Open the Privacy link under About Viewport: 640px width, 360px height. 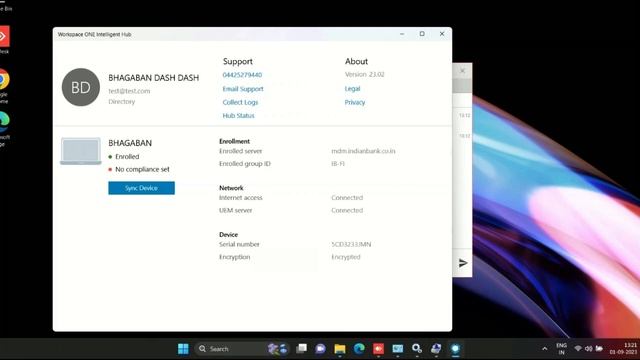[x=355, y=102]
